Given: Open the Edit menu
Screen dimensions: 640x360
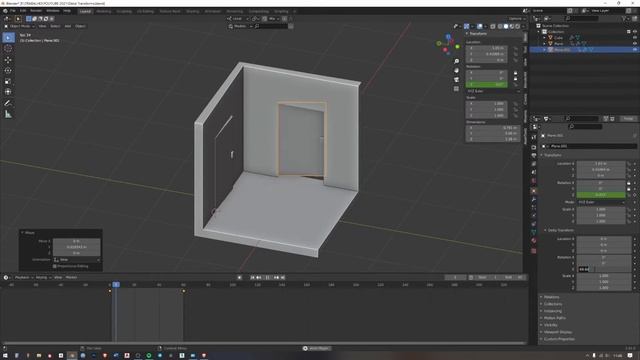Looking at the screenshot, I should (x=23, y=11).
